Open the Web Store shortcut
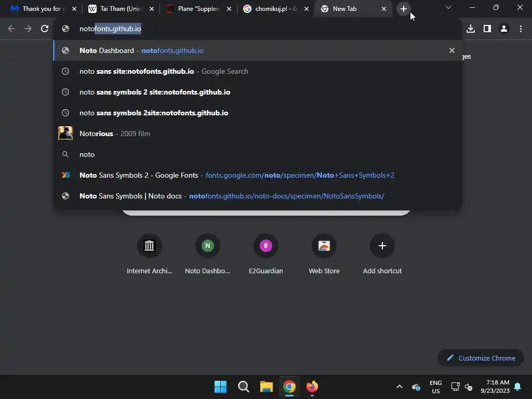The width and height of the screenshot is (532, 399). click(x=324, y=254)
